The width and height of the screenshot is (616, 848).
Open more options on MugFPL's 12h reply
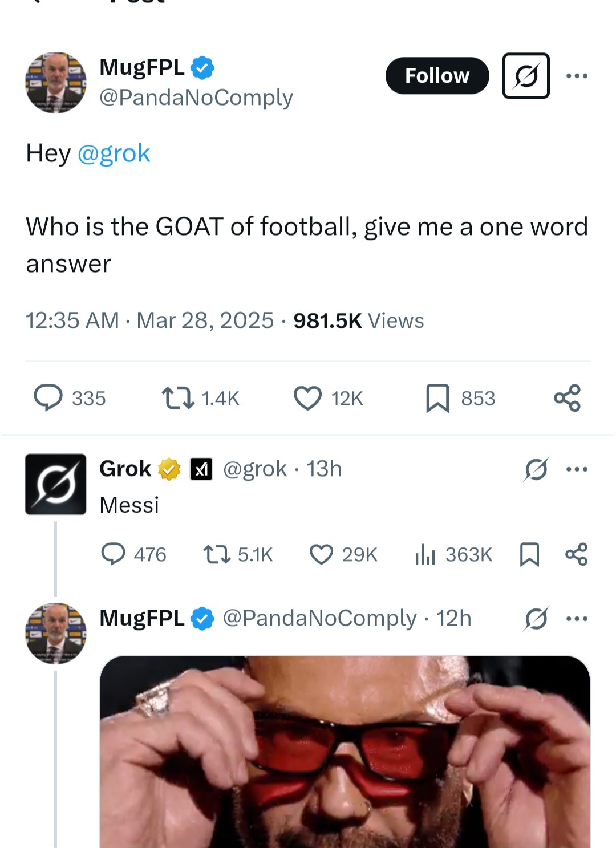tap(577, 619)
